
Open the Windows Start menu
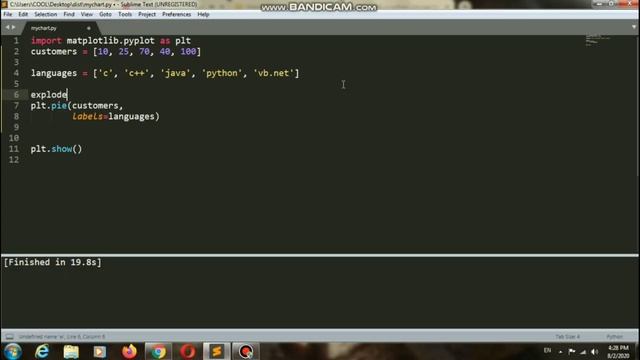point(13,351)
